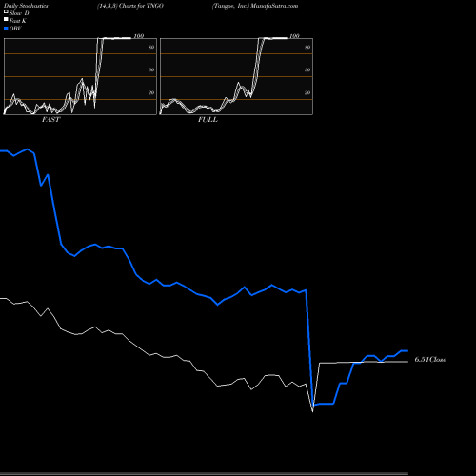
Task: Click the 50 axis label on FULL chart
Action: pyautogui.click(x=307, y=70)
